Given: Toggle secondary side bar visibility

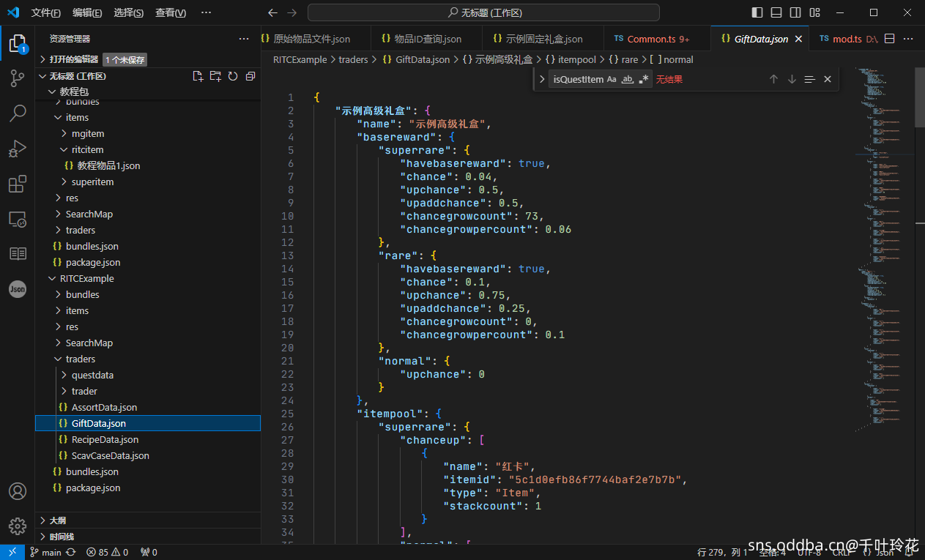Looking at the screenshot, I should [795, 12].
